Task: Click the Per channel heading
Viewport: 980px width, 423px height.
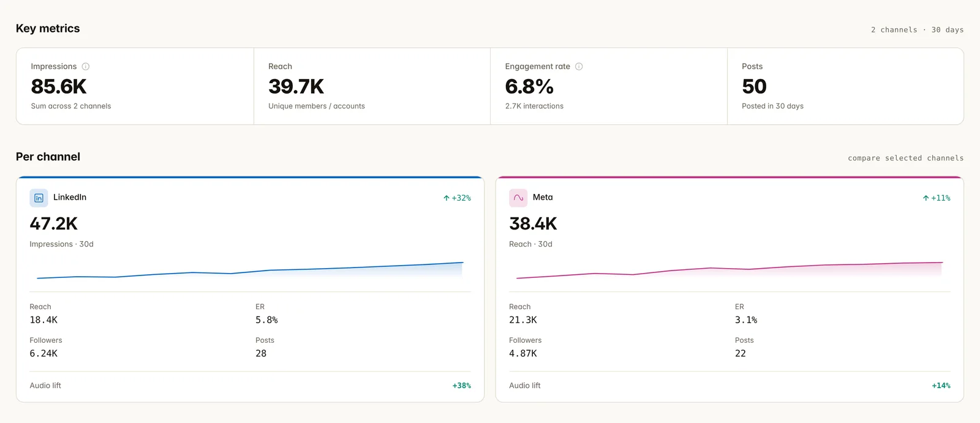Action: click(x=48, y=157)
